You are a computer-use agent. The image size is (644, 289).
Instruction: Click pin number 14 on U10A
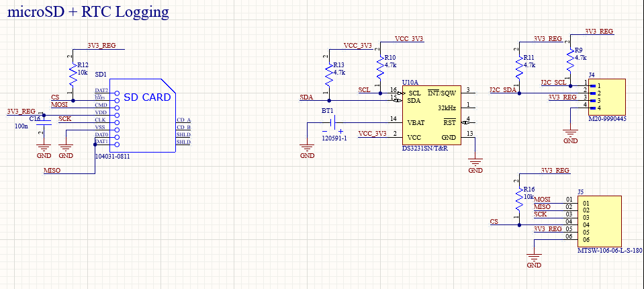pyautogui.click(x=394, y=119)
